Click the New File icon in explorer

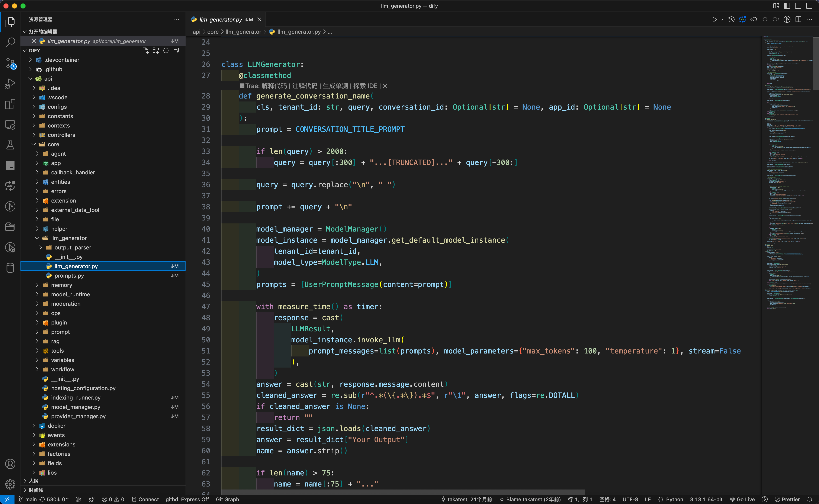(x=145, y=51)
